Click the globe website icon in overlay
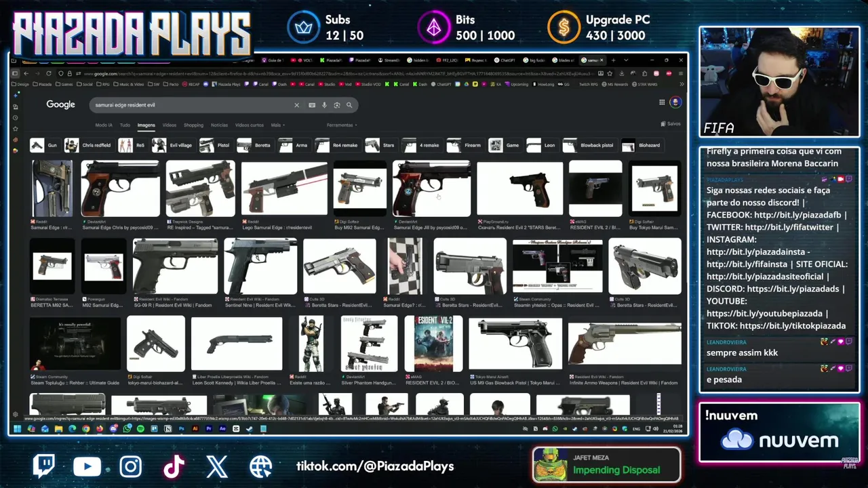Screen dimensions: 868x488 [261, 466]
